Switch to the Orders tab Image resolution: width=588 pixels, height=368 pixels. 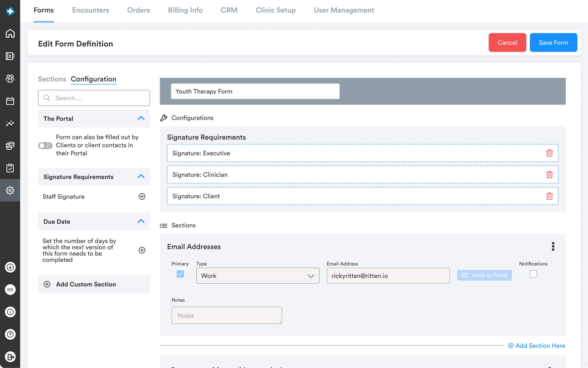pyautogui.click(x=138, y=10)
